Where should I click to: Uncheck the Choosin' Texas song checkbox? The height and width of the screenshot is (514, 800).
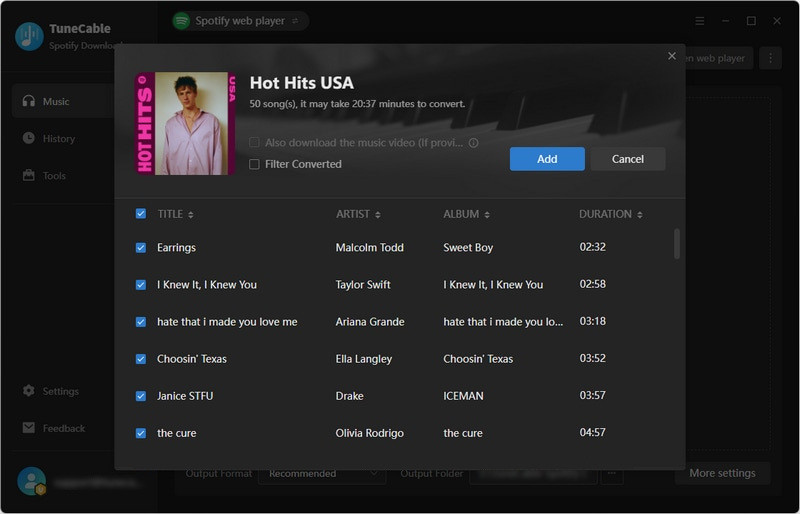[x=141, y=359]
